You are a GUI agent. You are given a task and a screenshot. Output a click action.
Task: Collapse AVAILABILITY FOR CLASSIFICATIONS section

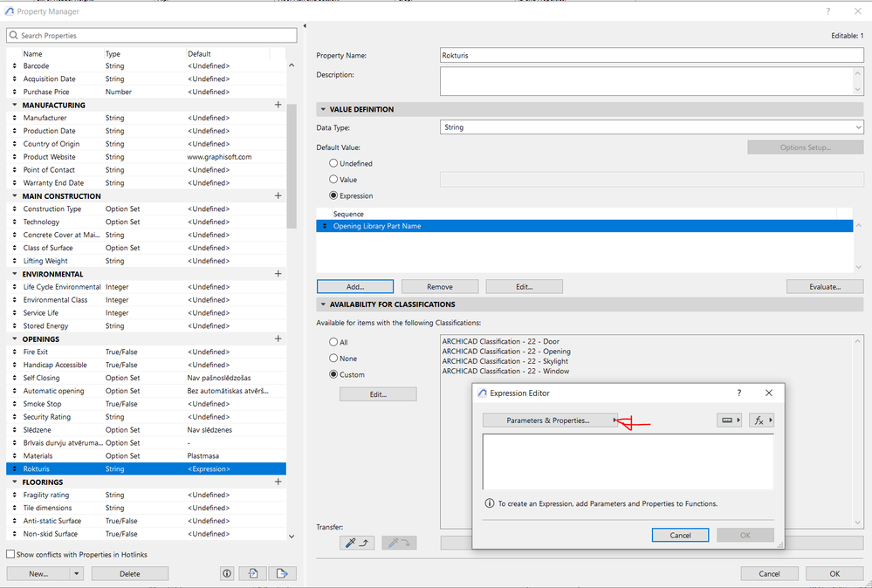[x=323, y=304]
